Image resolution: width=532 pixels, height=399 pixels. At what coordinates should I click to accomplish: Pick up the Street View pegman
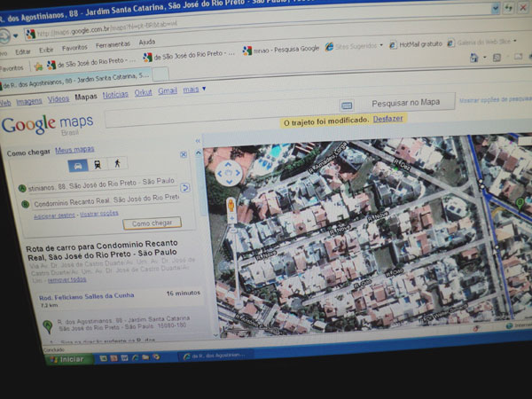tap(231, 206)
